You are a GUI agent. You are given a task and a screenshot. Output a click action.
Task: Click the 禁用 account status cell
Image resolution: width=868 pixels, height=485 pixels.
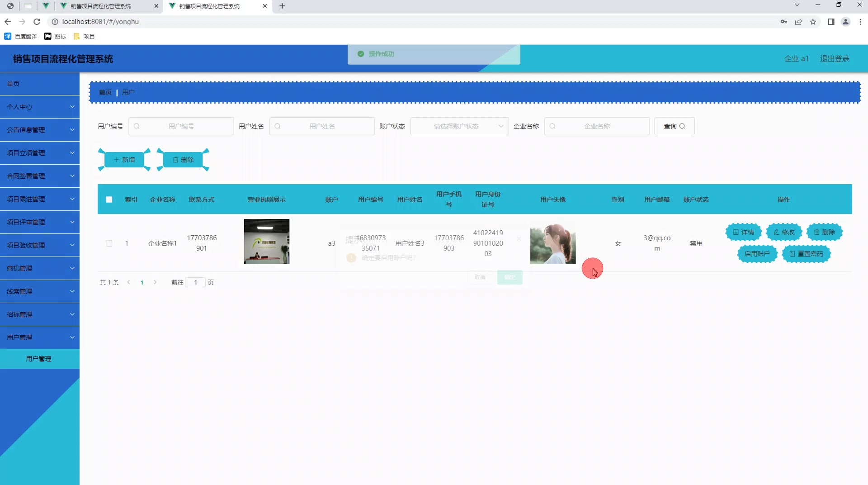696,243
